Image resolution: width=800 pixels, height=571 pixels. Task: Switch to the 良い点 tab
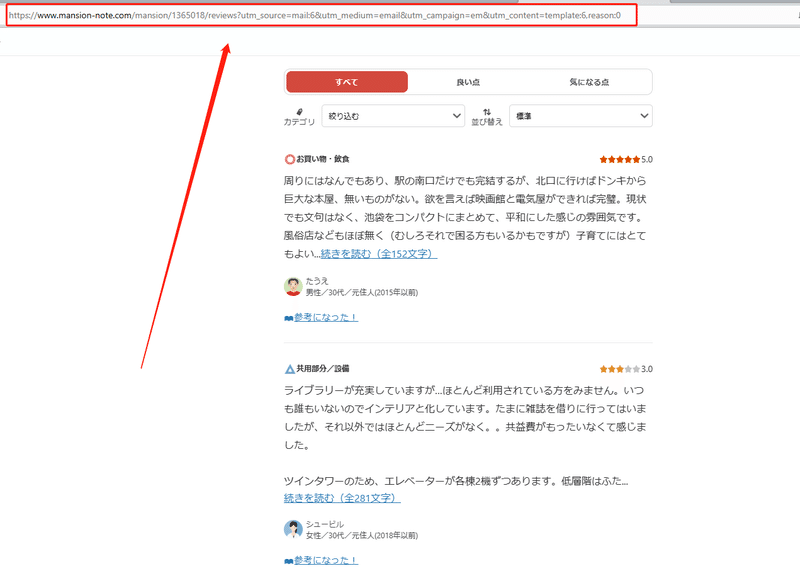(468, 82)
